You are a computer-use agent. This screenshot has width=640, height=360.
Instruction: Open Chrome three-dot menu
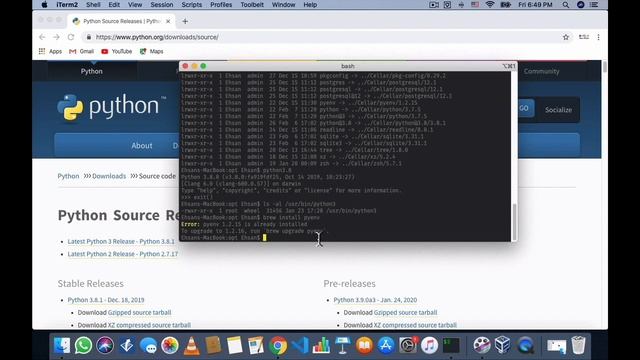point(598,37)
